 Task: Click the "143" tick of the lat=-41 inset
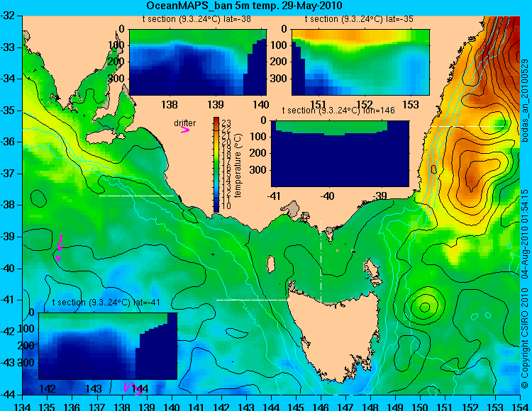(94, 388)
